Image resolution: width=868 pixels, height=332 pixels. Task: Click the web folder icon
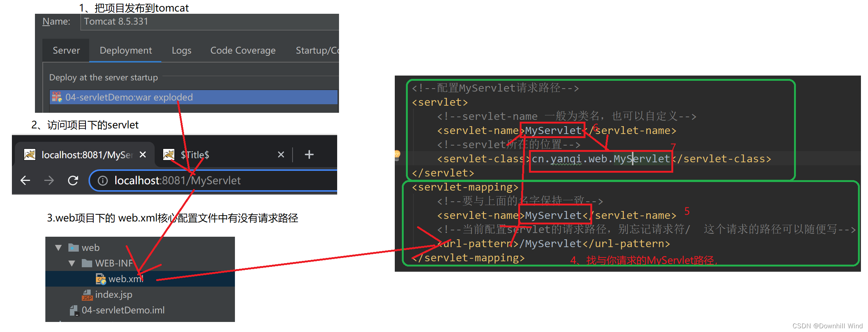point(74,248)
